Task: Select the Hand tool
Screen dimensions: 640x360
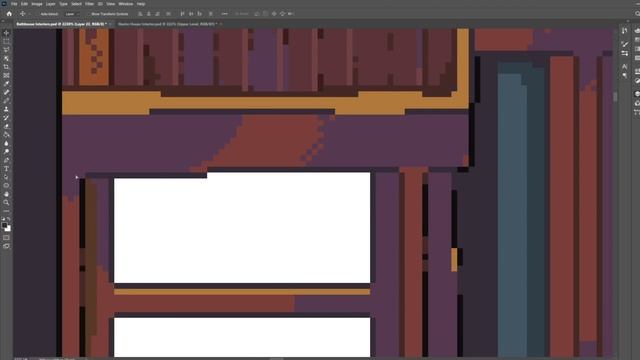Action: 6,194
